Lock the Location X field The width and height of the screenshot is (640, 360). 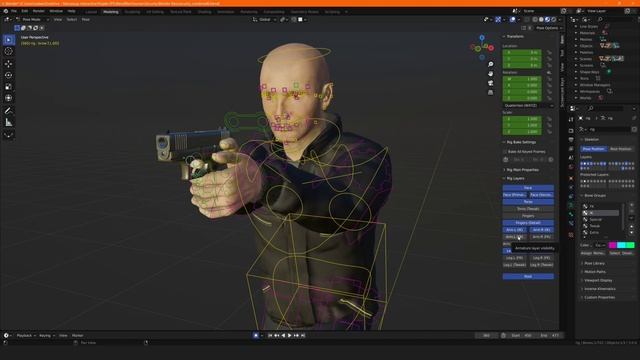pos(549,52)
